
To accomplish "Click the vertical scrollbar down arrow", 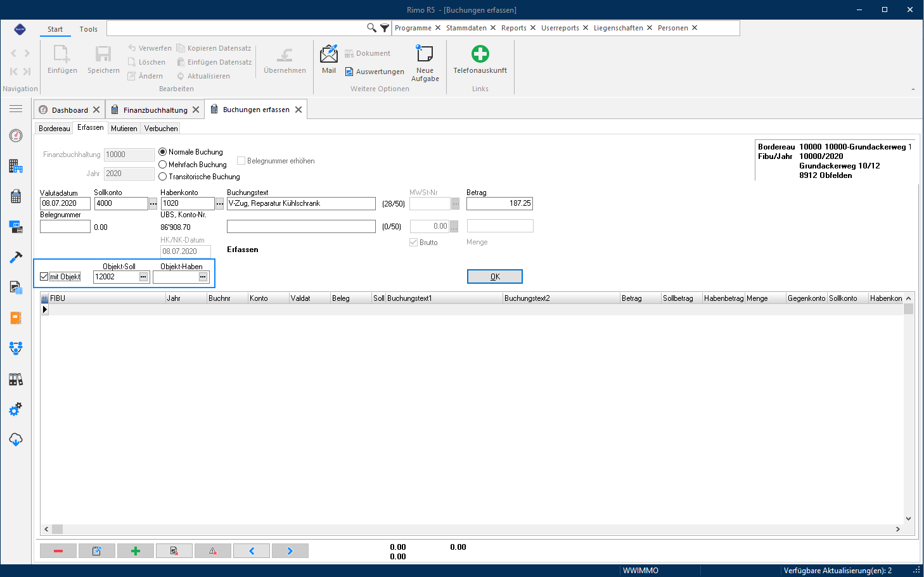I will coord(908,518).
